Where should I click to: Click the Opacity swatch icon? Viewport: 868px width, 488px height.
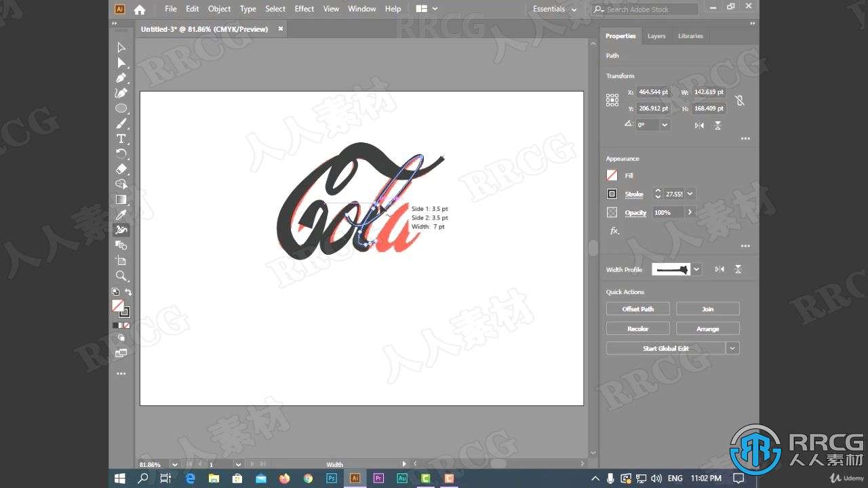[612, 213]
